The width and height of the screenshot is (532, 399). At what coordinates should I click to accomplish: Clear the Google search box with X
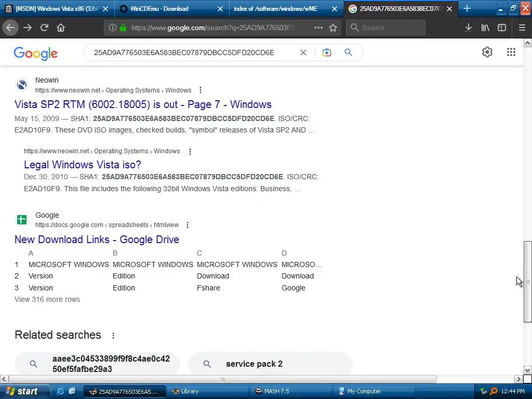coord(303,52)
